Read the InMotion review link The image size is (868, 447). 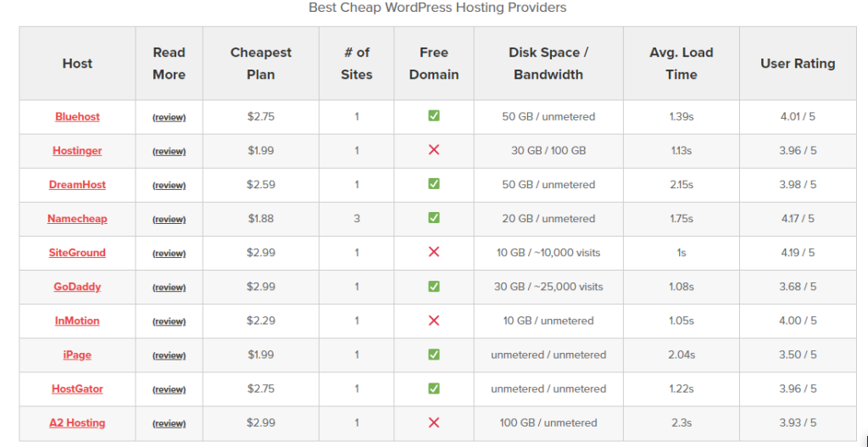170,321
